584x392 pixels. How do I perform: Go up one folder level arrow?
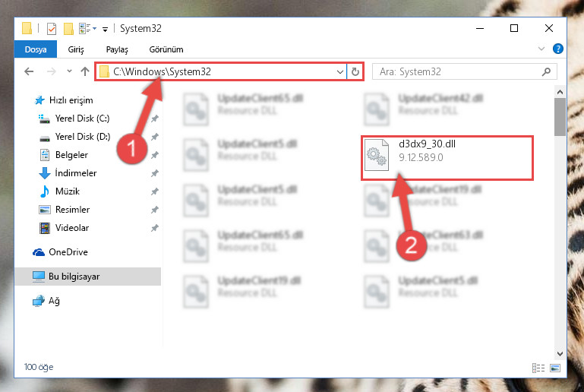85,71
